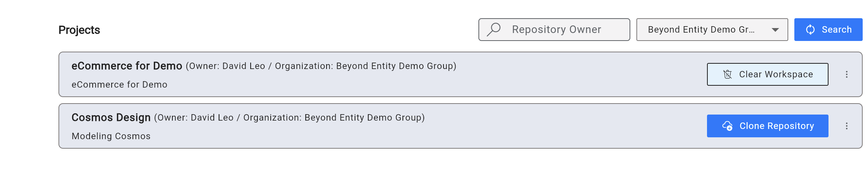Screen dimensions: 868x176
Task: Click the cloud download icon on Clone Repository
Action: click(727, 126)
